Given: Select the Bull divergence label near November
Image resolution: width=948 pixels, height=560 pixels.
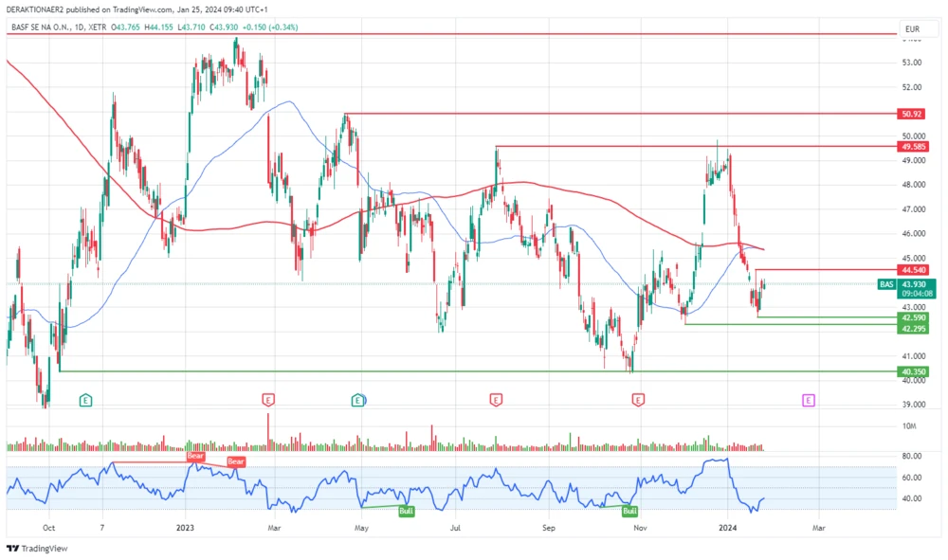Looking at the screenshot, I should tap(629, 510).
